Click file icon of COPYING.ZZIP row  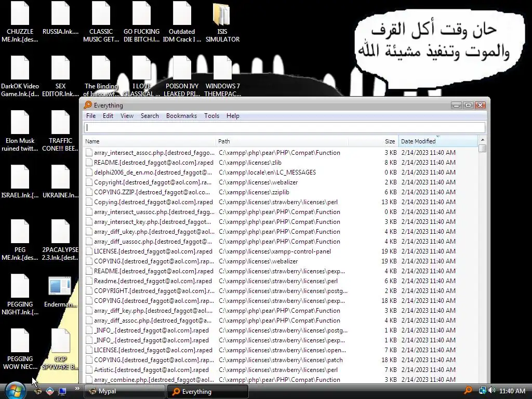pyautogui.click(x=89, y=192)
